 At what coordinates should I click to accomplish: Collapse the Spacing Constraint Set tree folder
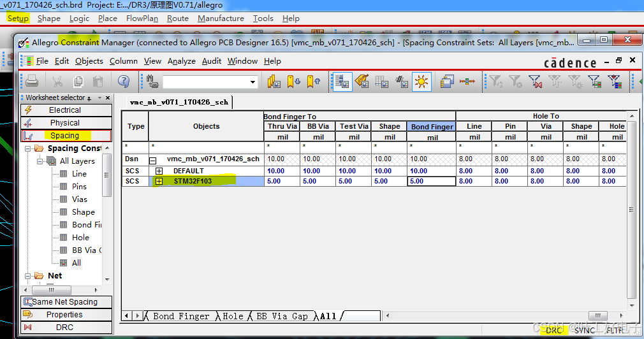pyautogui.click(x=28, y=148)
